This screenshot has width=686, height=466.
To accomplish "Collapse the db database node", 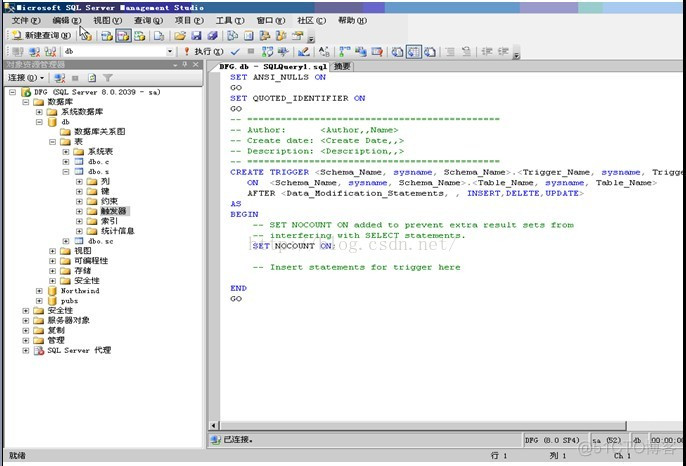I will pos(39,122).
